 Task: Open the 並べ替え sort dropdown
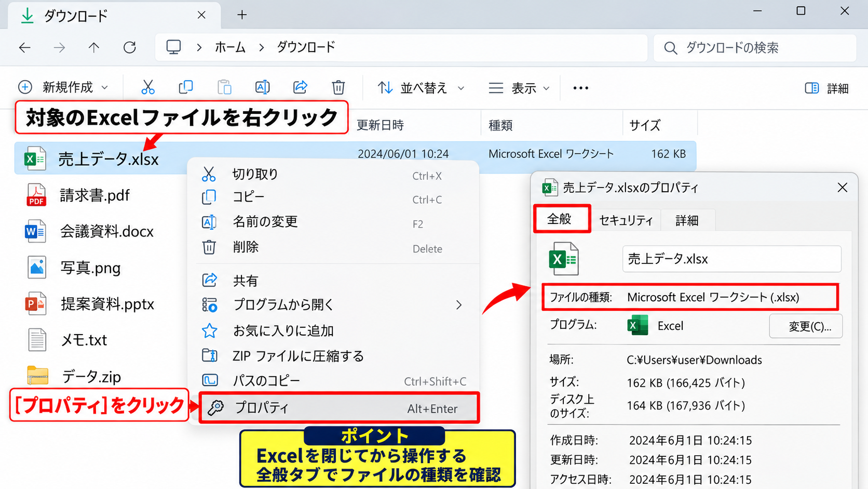point(421,88)
